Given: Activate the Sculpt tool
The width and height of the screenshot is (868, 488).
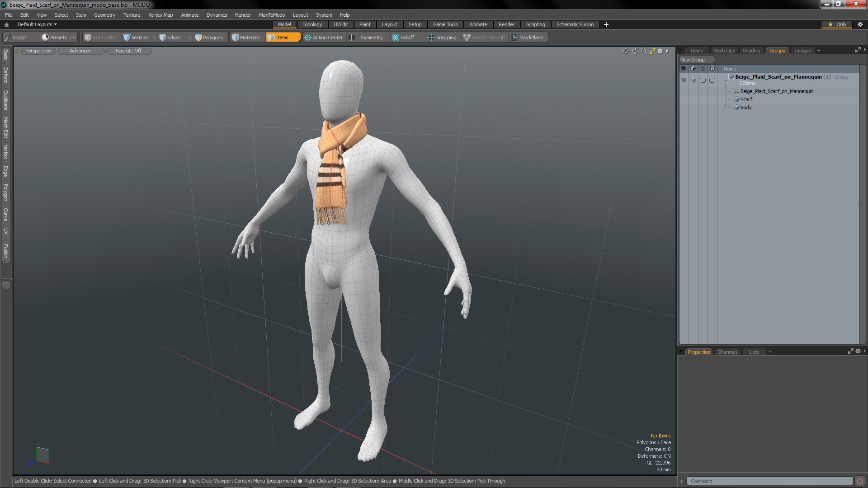Looking at the screenshot, I should [x=15, y=38].
